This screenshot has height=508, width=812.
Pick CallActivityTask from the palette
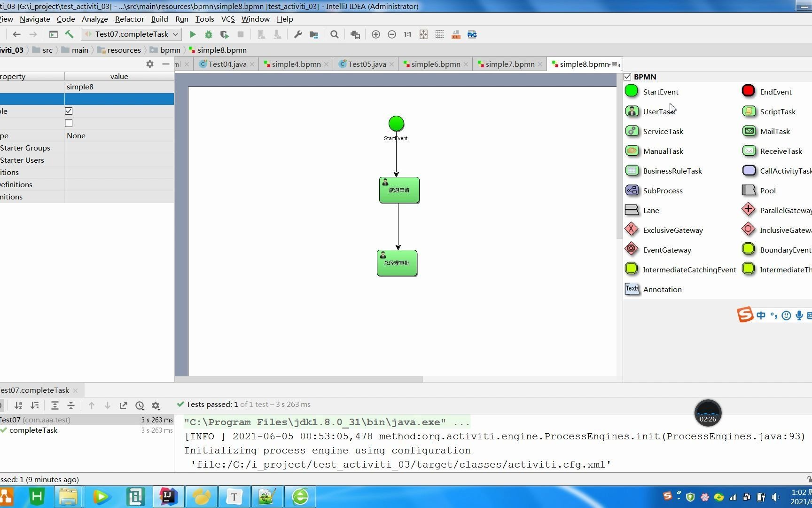(x=777, y=171)
